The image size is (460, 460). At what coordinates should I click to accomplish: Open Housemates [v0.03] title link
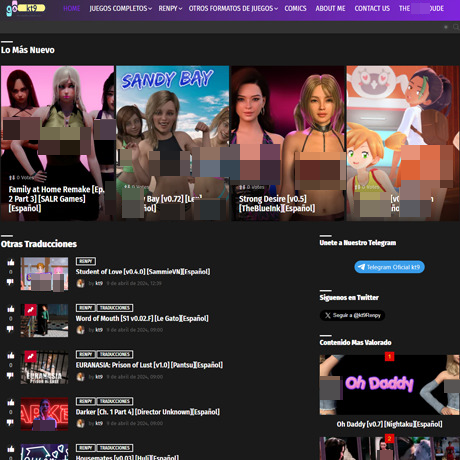[127, 457]
